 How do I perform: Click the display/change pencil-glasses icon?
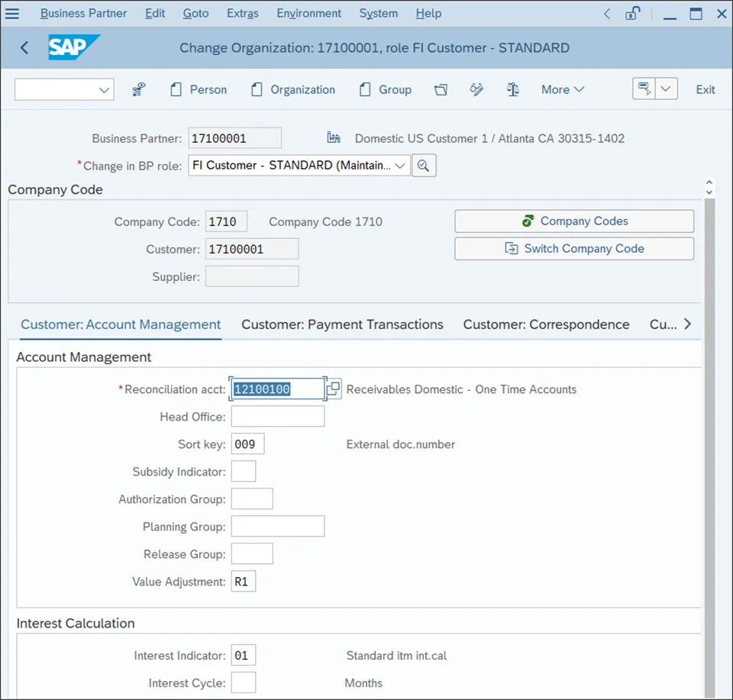[477, 89]
